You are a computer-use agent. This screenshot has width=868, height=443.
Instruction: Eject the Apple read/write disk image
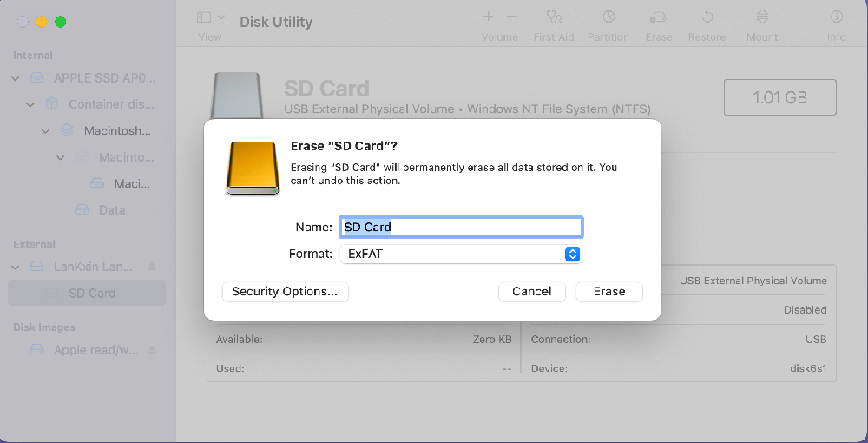point(153,350)
